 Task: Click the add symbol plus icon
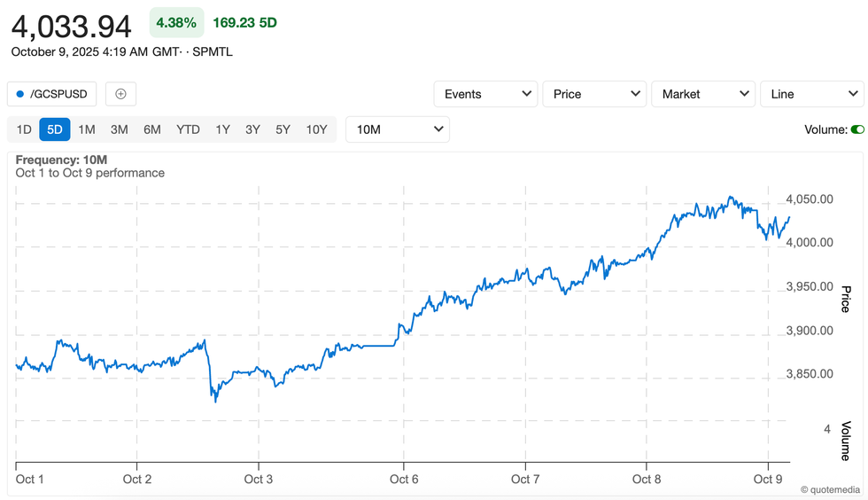click(x=120, y=94)
